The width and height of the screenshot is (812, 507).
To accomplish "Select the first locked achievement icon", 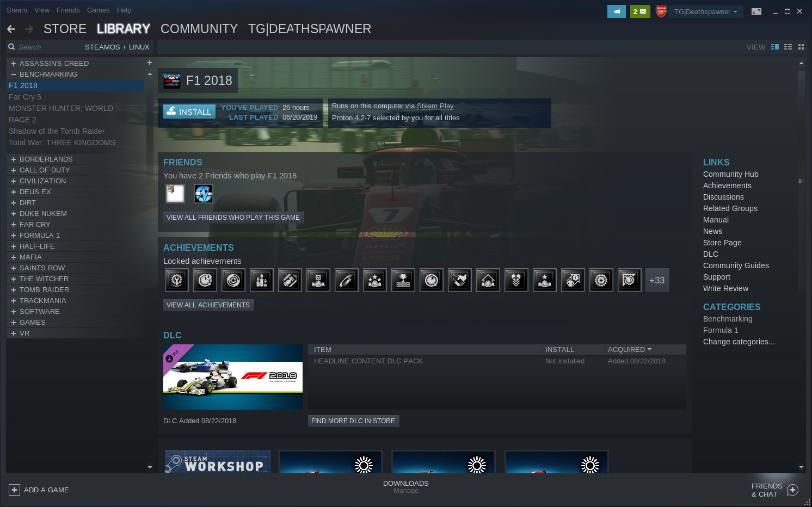I will click(x=177, y=280).
